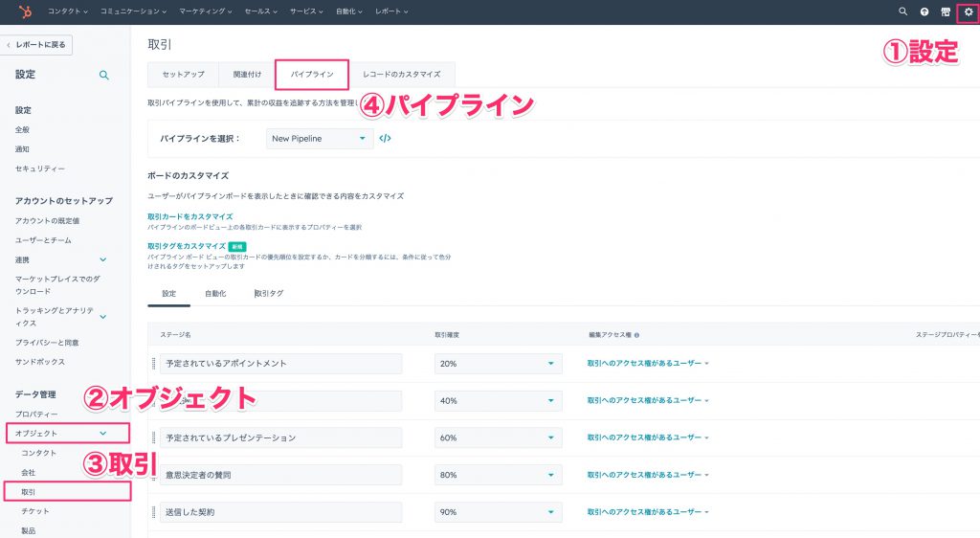Open the 80% deal probability dropdown
The image size is (980, 538).
point(498,475)
